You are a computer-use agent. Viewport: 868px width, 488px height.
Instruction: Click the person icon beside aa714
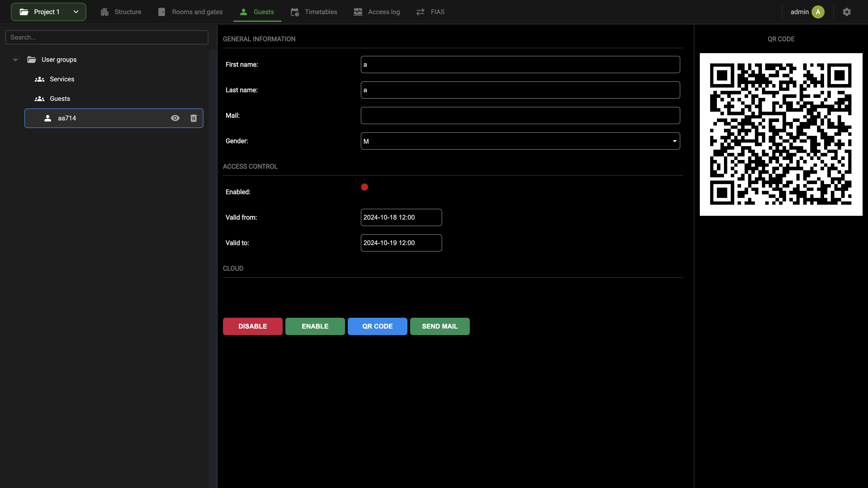pos(48,118)
